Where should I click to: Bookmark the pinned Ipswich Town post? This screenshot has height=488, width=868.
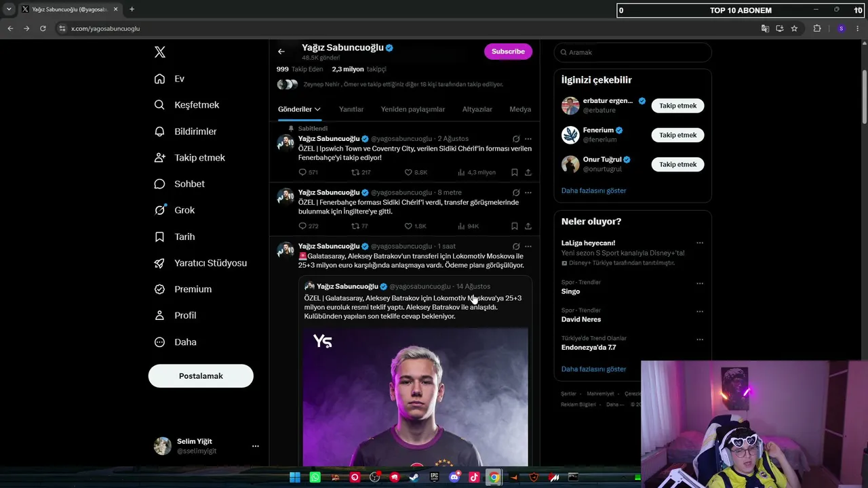coord(515,172)
